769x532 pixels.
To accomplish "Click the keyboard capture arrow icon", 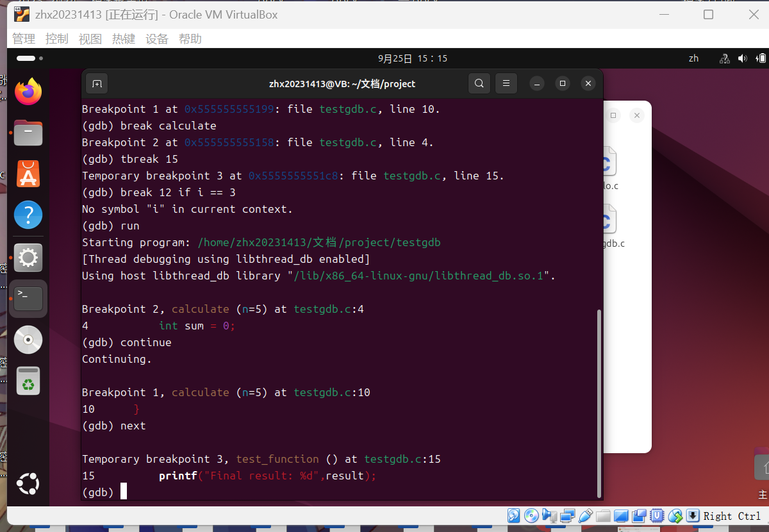I will (693, 516).
